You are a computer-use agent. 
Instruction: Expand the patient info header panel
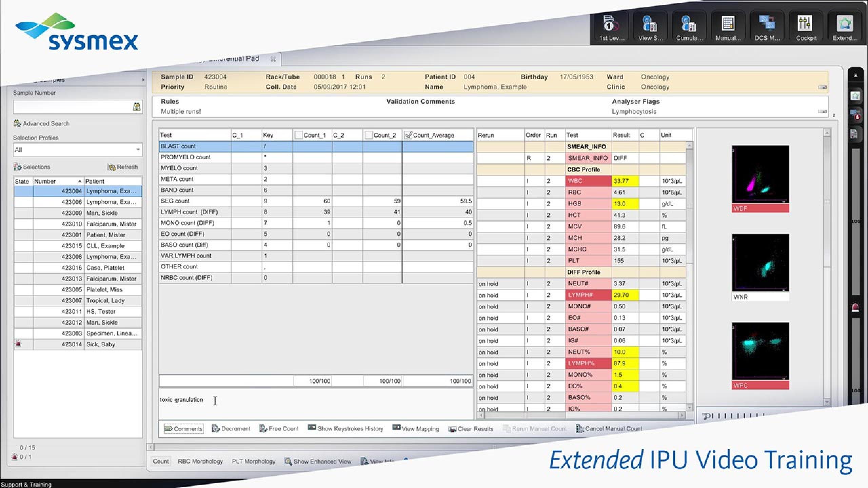(822, 87)
